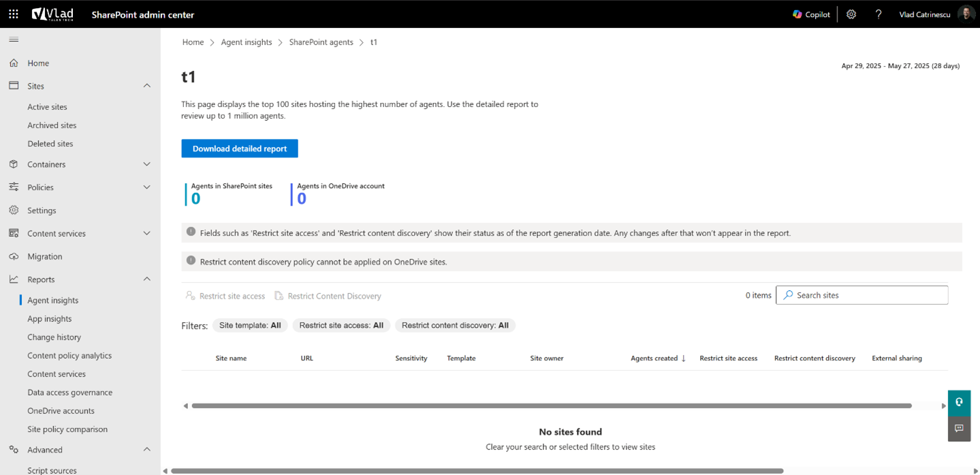The image size is (980, 475).
Task: Navigate to Home via the breadcrumb link
Action: pyautogui.click(x=193, y=42)
